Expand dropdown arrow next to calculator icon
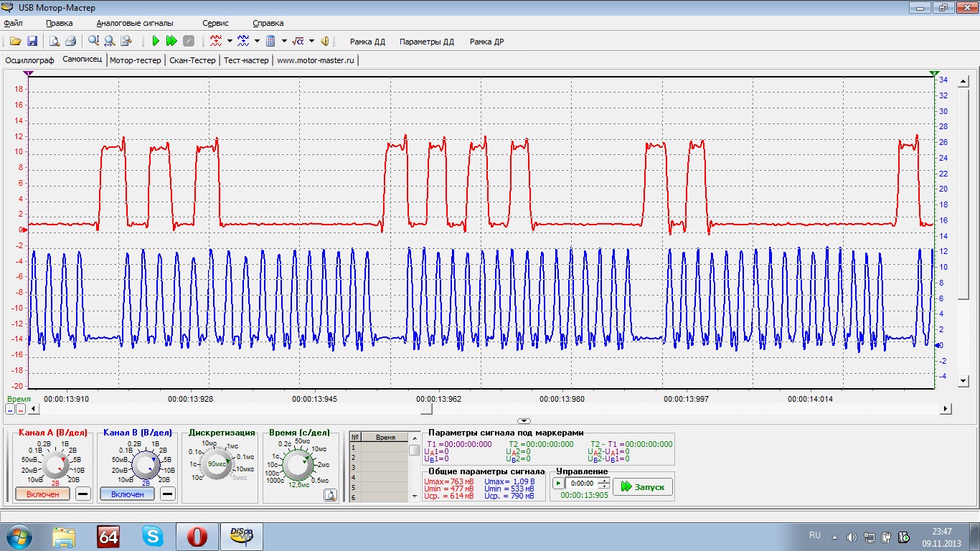 pyautogui.click(x=284, y=42)
